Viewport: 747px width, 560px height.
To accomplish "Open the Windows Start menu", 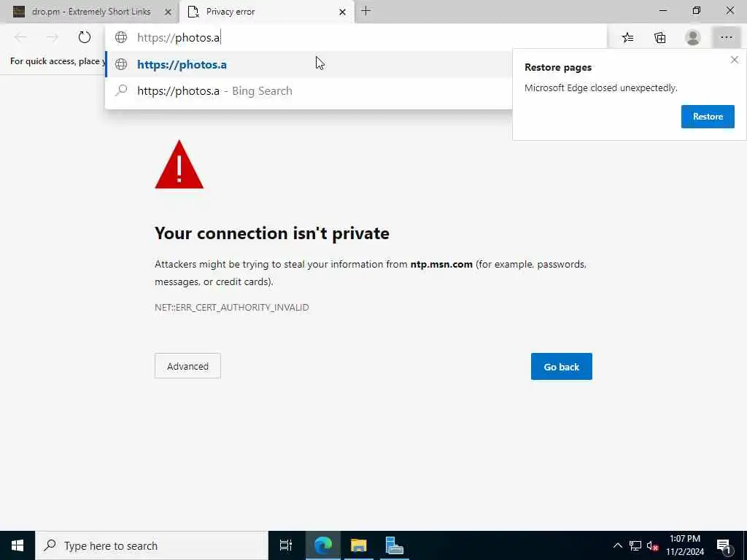I will [18, 545].
